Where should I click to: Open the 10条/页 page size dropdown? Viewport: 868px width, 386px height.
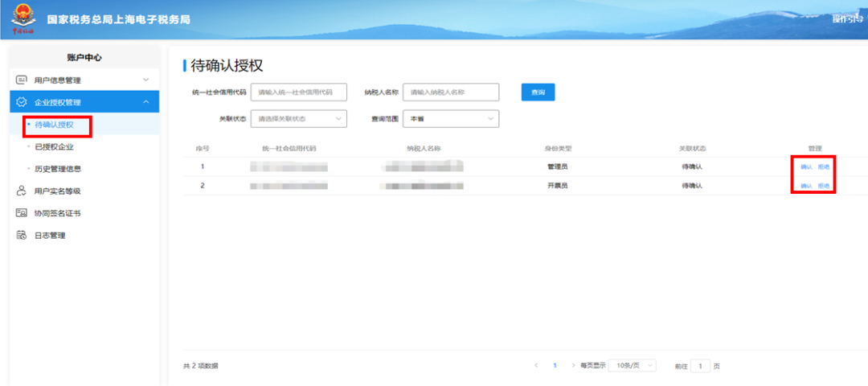pos(633,366)
